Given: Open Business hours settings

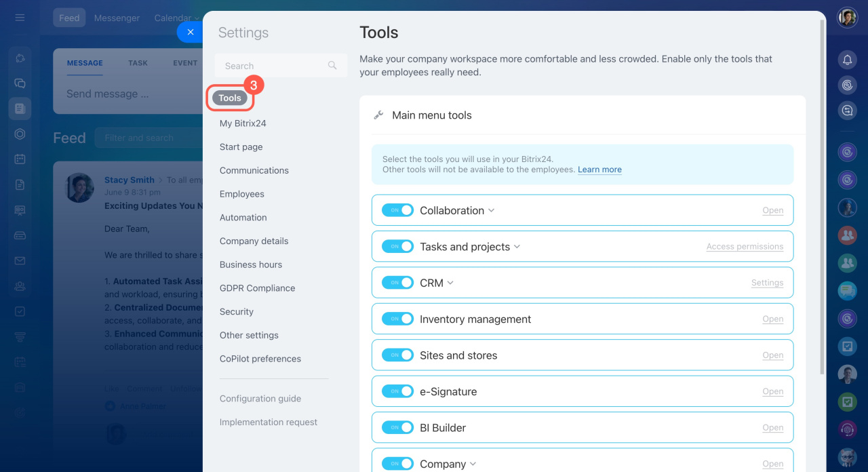Looking at the screenshot, I should click(x=251, y=264).
